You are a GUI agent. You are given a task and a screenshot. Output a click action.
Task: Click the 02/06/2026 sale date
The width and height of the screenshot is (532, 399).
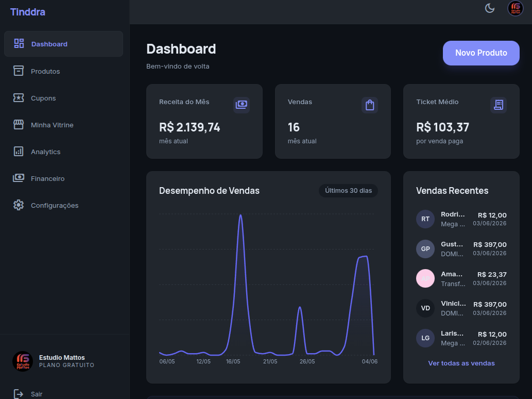click(490, 343)
